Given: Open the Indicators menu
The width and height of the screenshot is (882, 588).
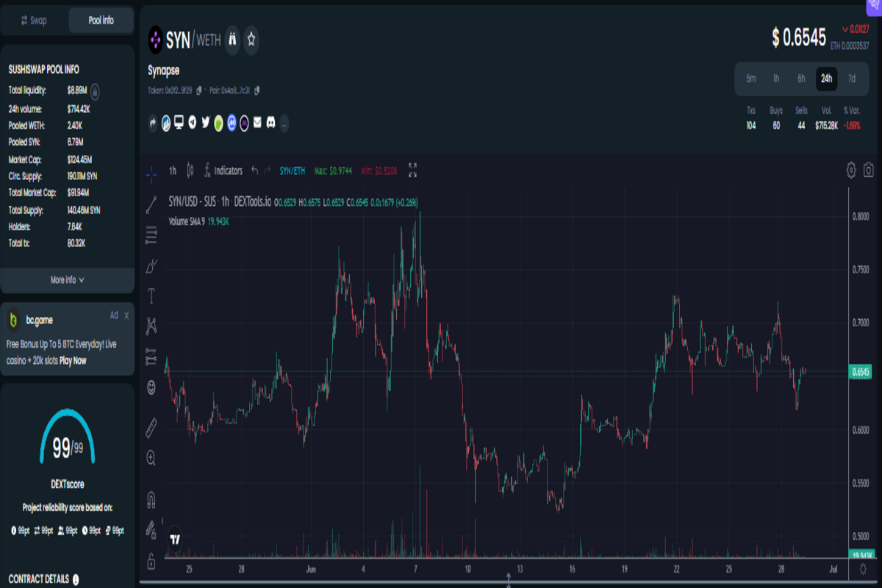Looking at the screenshot, I should 223,171.
